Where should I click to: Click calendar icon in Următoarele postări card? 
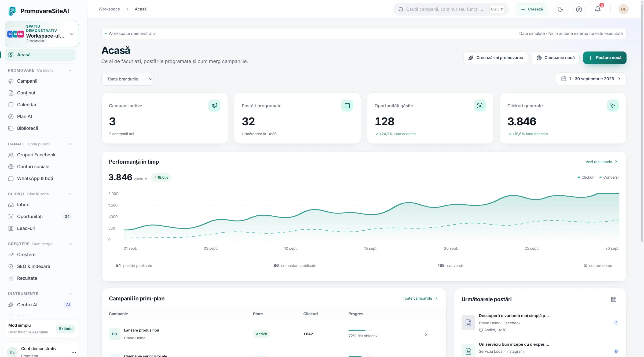(614, 299)
